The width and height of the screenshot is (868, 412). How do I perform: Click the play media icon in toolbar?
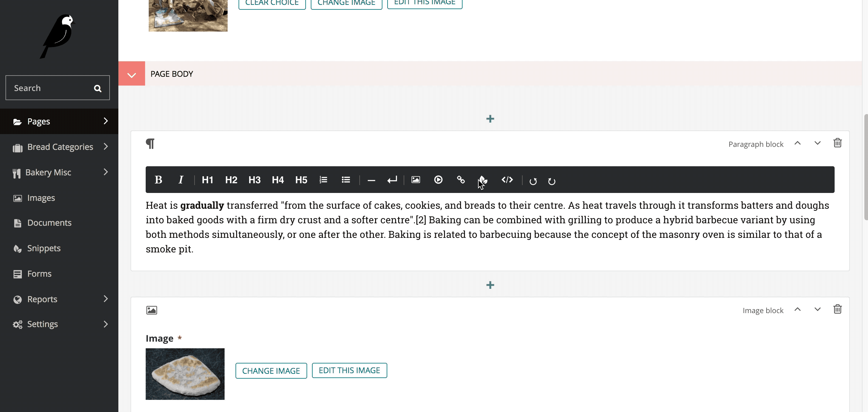[438, 180]
